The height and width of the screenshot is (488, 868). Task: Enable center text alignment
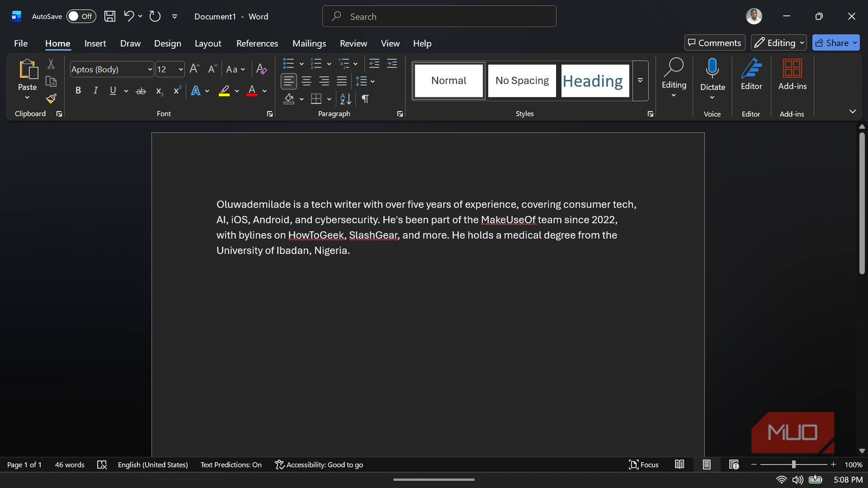[x=306, y=81]
